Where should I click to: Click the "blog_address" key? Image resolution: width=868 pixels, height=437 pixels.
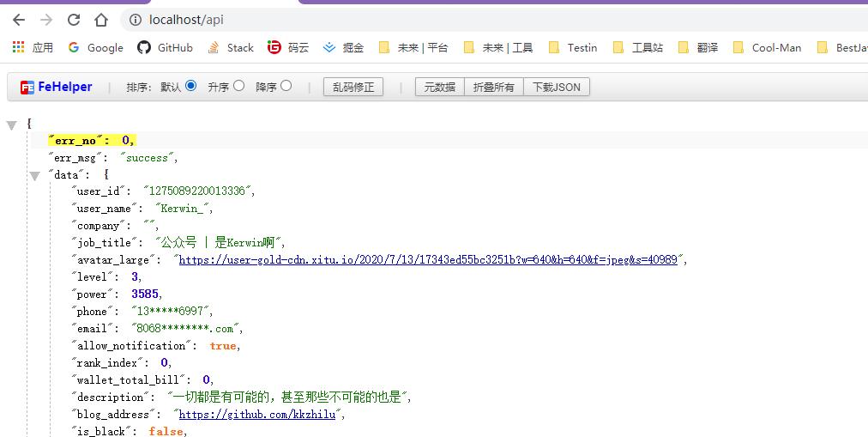click(113, 415)
